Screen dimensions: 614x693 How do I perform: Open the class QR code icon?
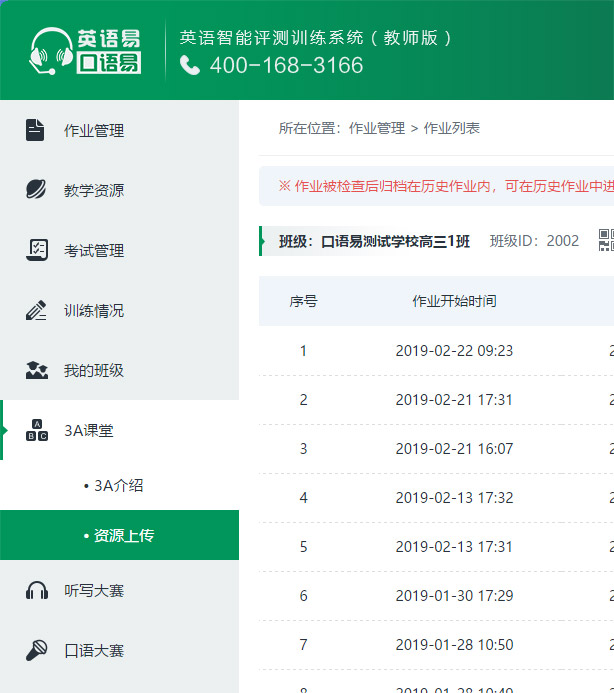[x=605, y=240]
